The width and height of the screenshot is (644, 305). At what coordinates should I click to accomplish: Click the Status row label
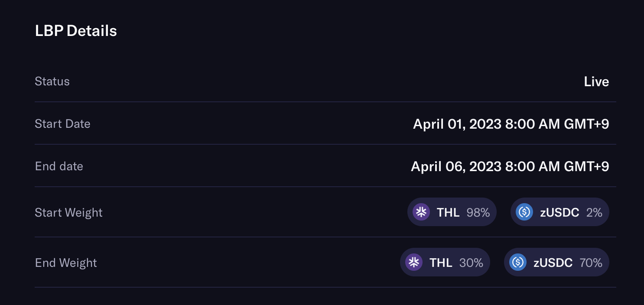(x=52, y=81)
